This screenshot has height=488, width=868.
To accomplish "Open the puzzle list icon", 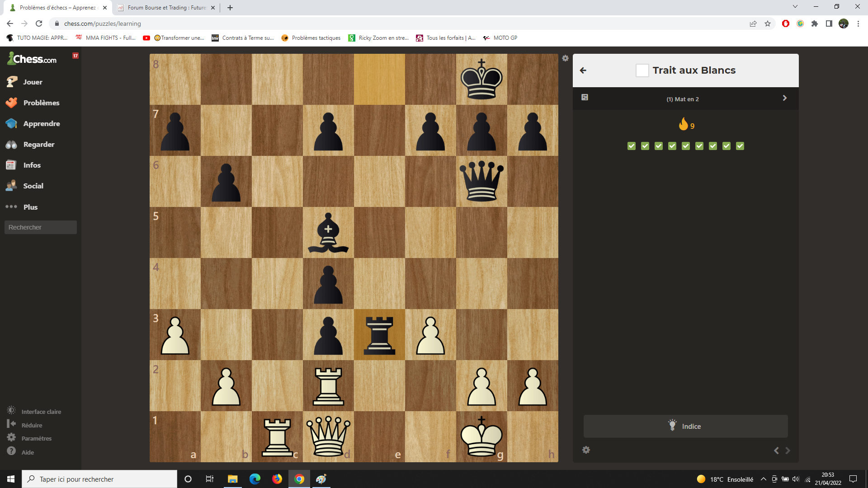I will pyautogui.click(x=585, y=98).
